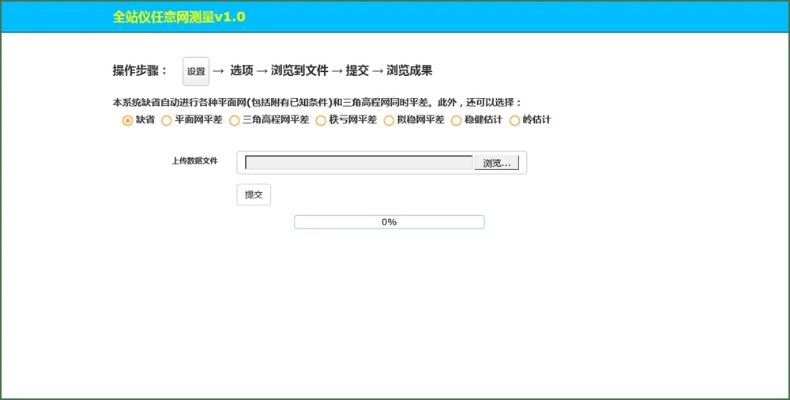
Task: Select the 岭估计 radio option
Action: click(515, 120)
